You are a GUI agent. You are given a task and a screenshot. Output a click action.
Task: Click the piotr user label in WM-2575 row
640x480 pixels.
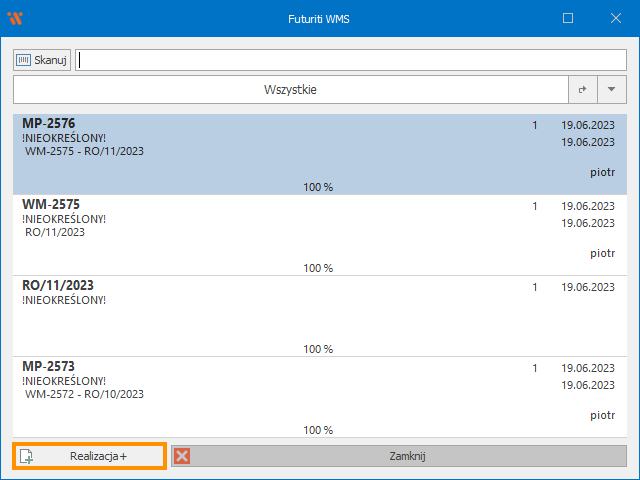(x=602, y=254)
